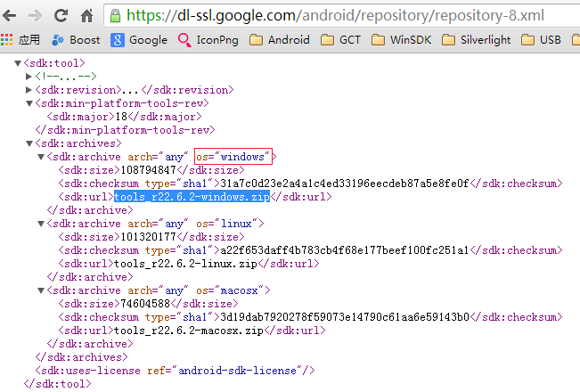Screen dimensions: 580x392
Task: Click the size value 74604588
Action: pyautogui.click(x=145, y=304)
